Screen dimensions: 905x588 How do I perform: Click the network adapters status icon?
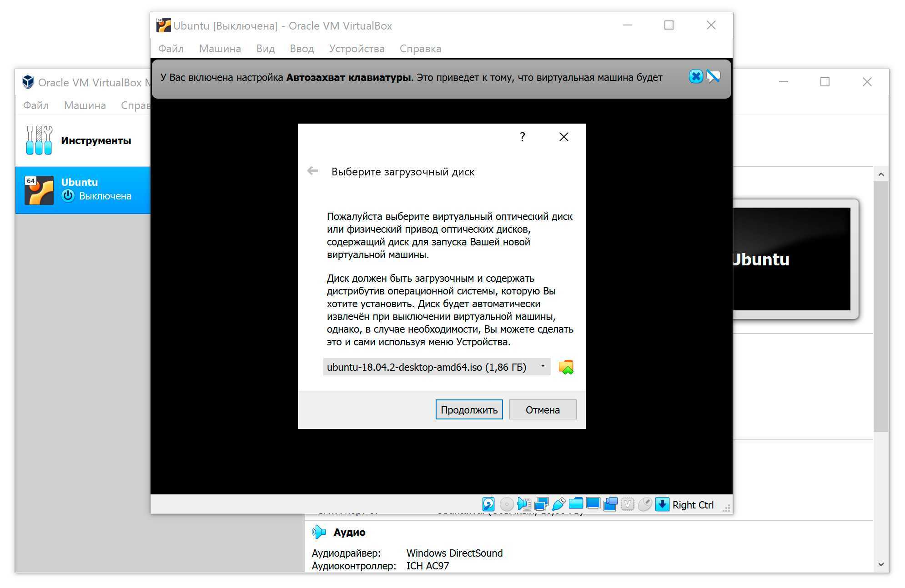coord(541,504)
